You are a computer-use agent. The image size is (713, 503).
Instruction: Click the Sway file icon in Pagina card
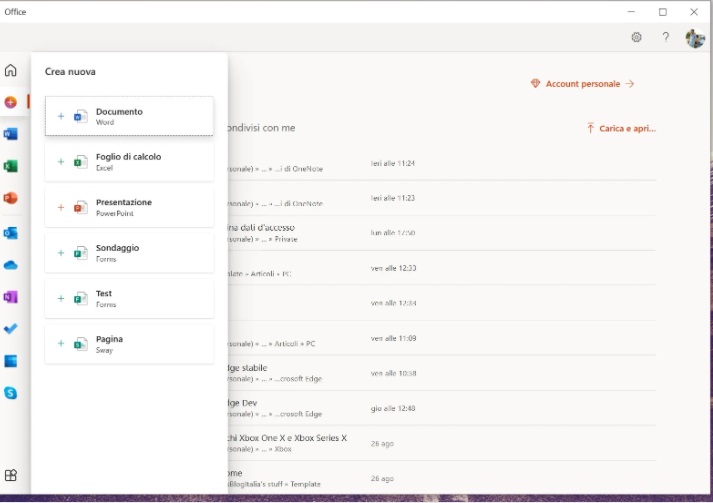[80, 344]
